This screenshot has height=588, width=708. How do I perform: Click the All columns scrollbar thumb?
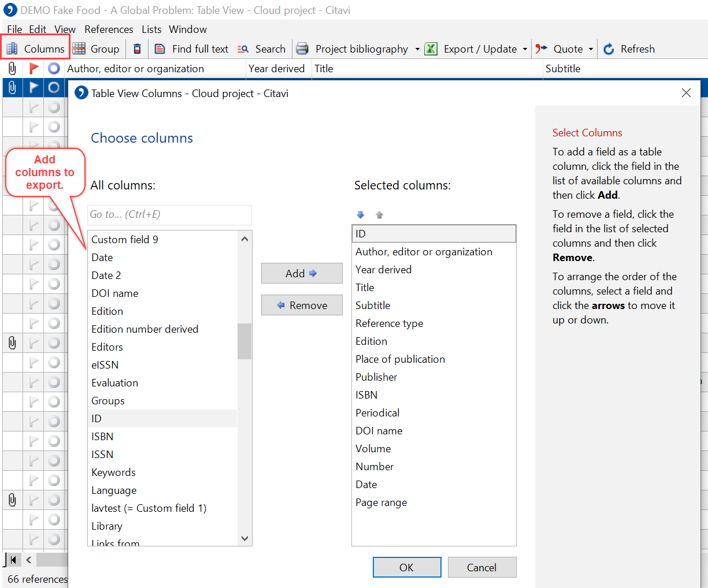[x=244, y=341]
